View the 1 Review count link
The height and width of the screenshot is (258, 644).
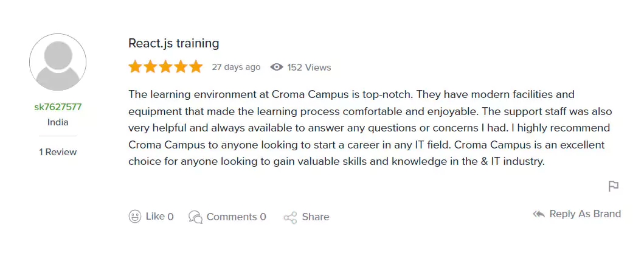pyautogui.click(x=58, y=152)
